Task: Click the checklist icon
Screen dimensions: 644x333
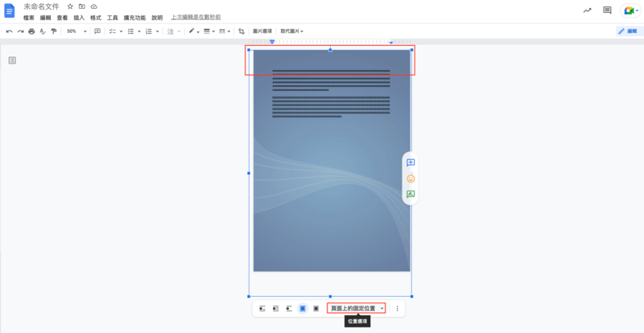Action: (112, 31)
